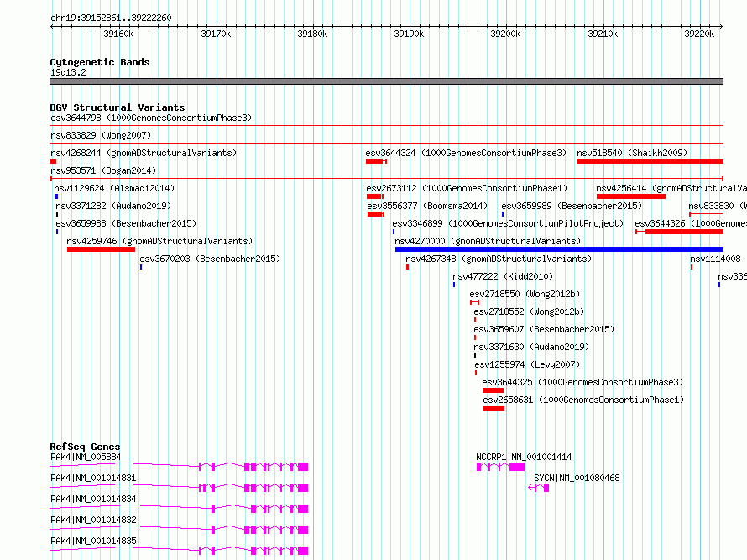Image resolution: width=747 pixels, height=560 pixels.
Task: Click the esv3659989 (Besenbacher2015) label
Action: coord(572,206)
